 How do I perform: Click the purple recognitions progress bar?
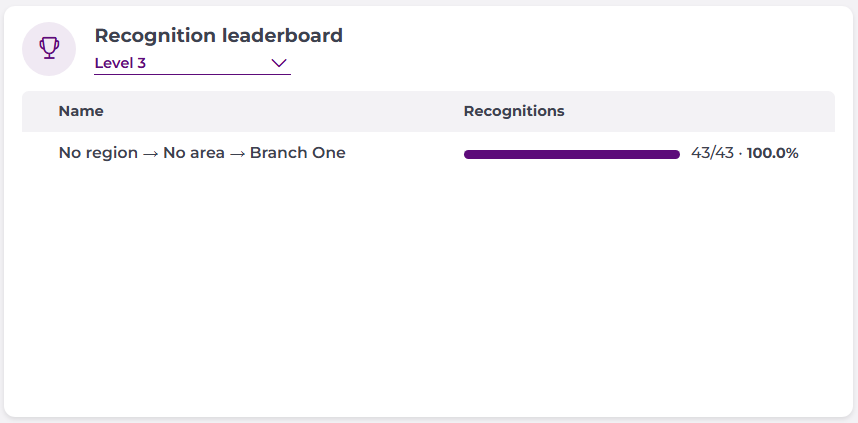click(571, 154)
